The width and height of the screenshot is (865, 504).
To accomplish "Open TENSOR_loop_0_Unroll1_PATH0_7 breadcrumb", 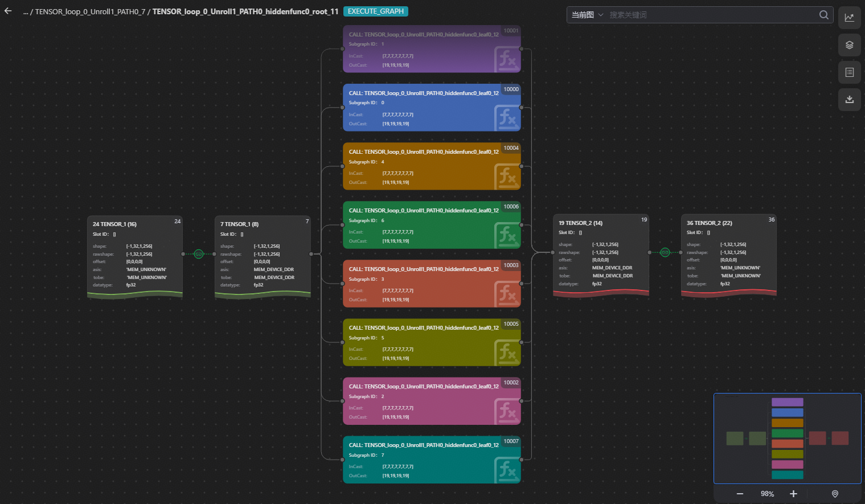I will [x=89, y=11].
